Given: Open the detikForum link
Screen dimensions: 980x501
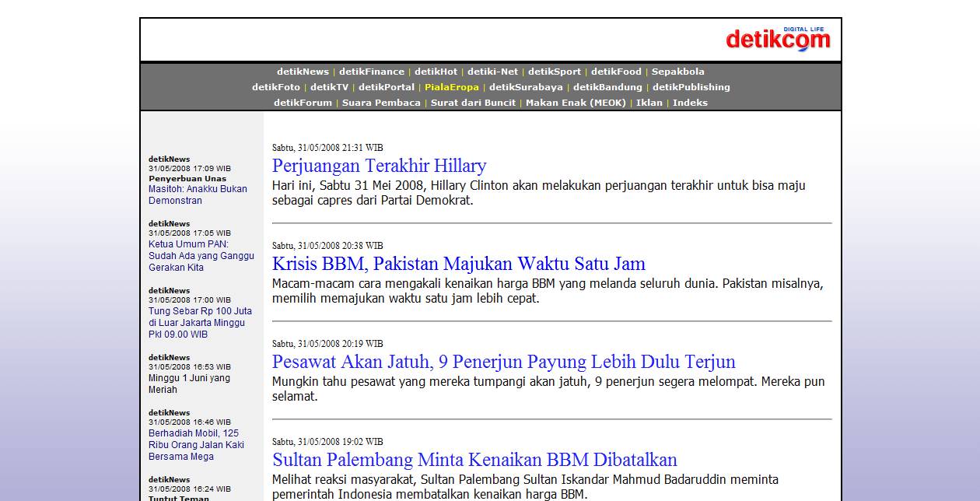Looking at the screenshot, I should pyautogui.click(x=303, y=103).
